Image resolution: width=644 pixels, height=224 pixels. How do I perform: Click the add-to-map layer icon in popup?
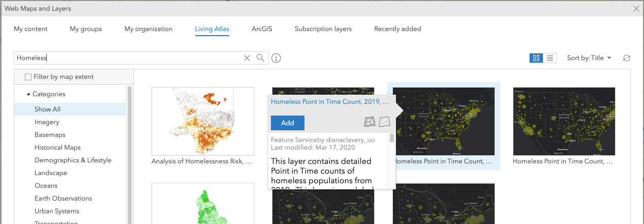point(370,122)
